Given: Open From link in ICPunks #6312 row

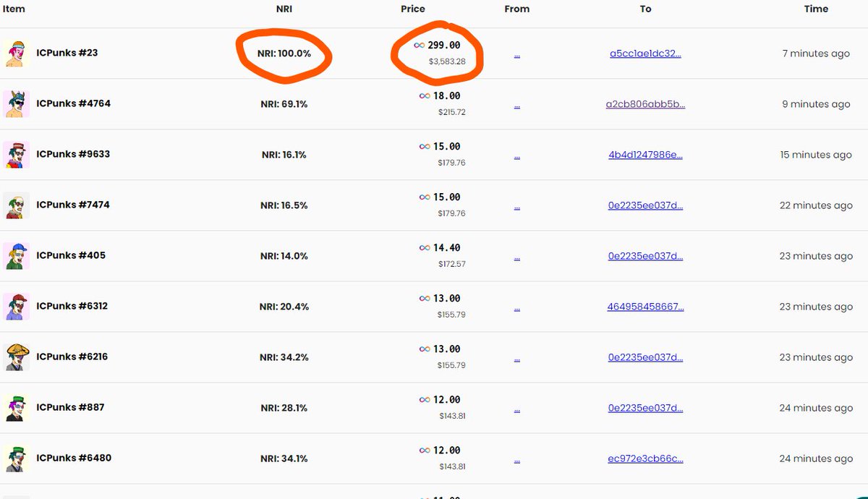Looking at the screenshot, I should pos(516,308).
